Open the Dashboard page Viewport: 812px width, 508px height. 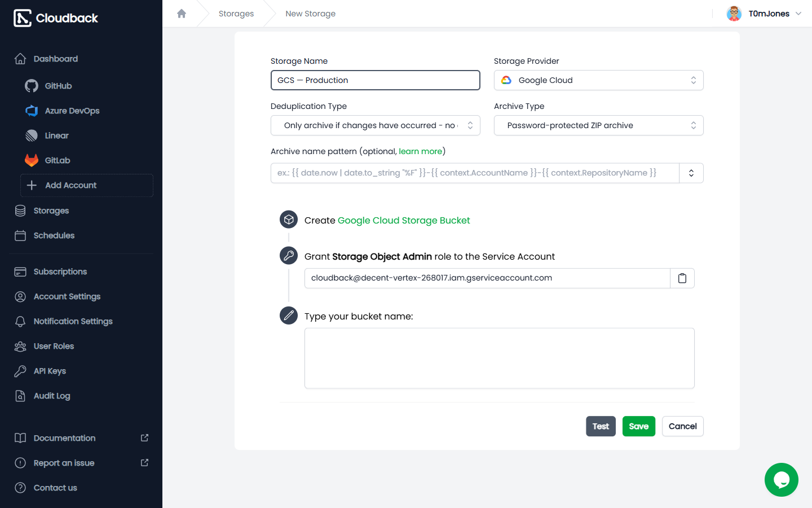(x=56, y=59)
